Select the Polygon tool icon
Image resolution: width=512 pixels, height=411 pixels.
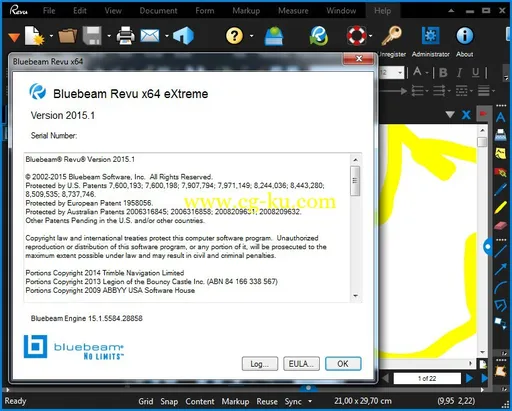[501, 305]
